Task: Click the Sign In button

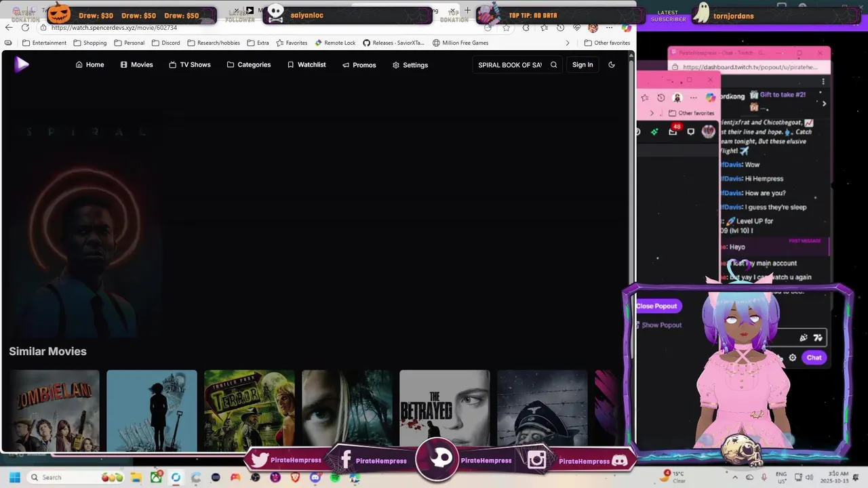Action: click(583, 65)
